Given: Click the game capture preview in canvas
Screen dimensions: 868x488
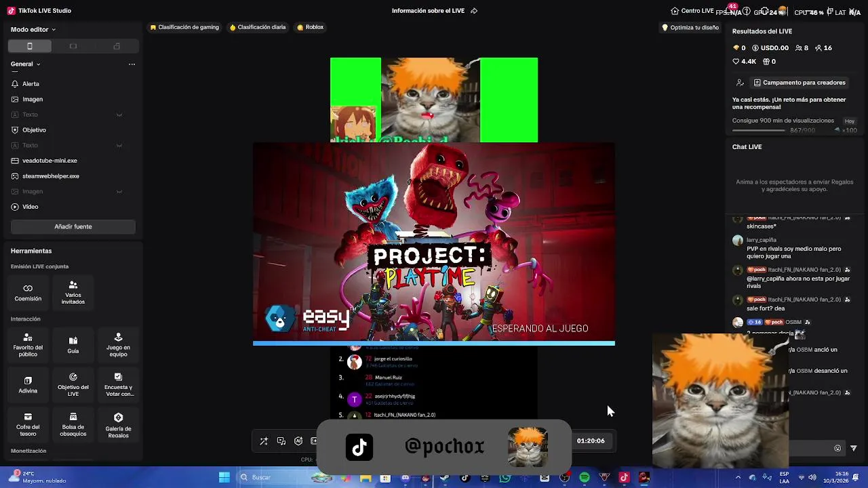Looking at the screenshot, I should (x=434, y=244).
